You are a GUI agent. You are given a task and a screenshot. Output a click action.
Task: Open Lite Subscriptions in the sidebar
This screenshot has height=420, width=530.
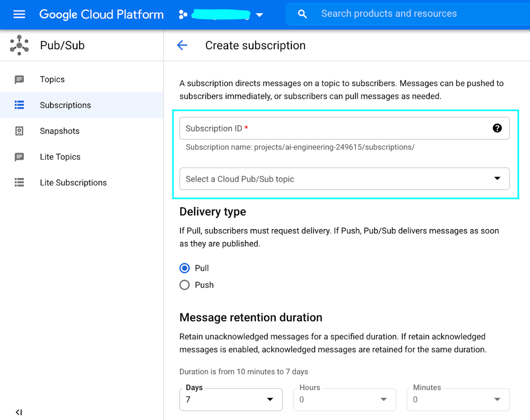[73, 183]
